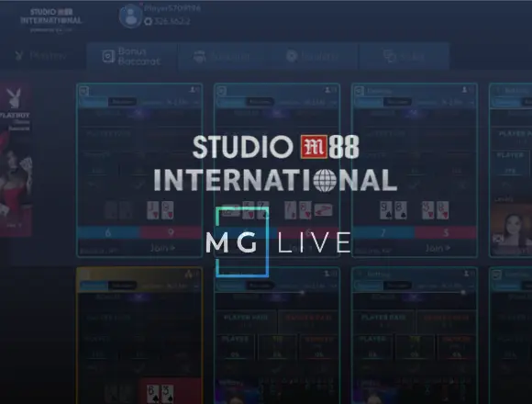
Task: Open the player avatar profile icon
Action: (130, 16)
